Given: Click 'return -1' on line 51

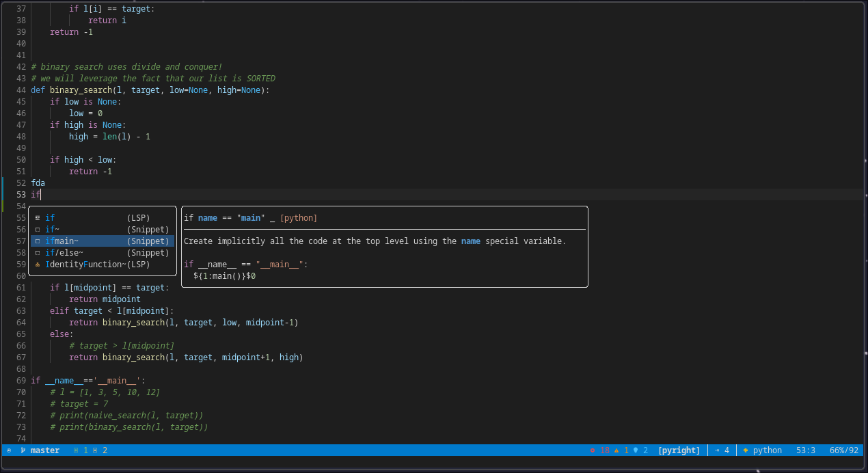Looking at the screenshot, I should pos(90,172).
